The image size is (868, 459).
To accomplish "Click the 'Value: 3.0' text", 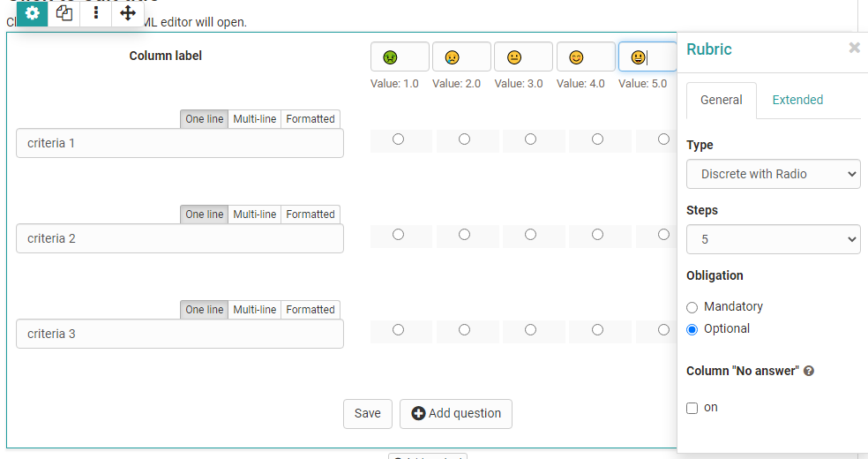I will 518,84.
